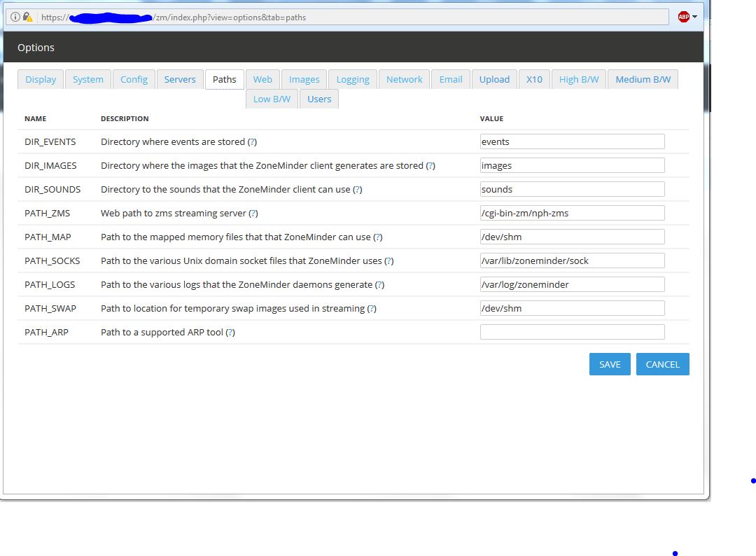Expand the Adblock Plus dropdown arrow
Image resolution: width=756 pixels, height=556 pixels.
coord(694,17)
